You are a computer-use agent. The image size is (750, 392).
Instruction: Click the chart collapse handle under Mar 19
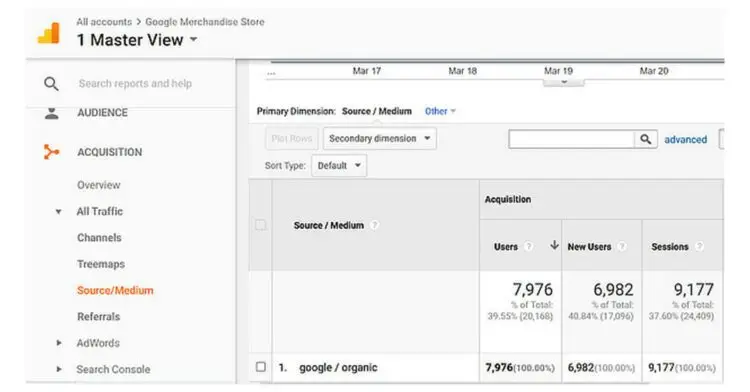point(563,83)
